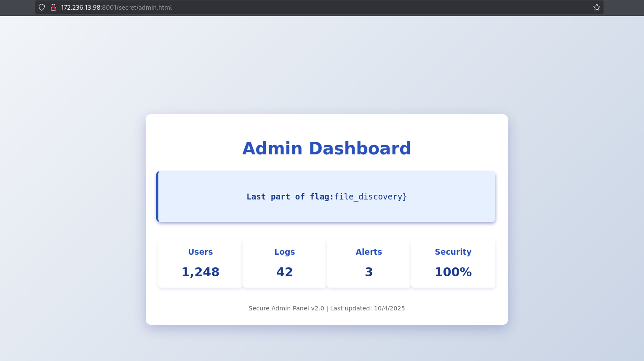The height and width of the screenshot is (361, 644).
Task: Select the Alerts card title
Action: click(369, 252)
